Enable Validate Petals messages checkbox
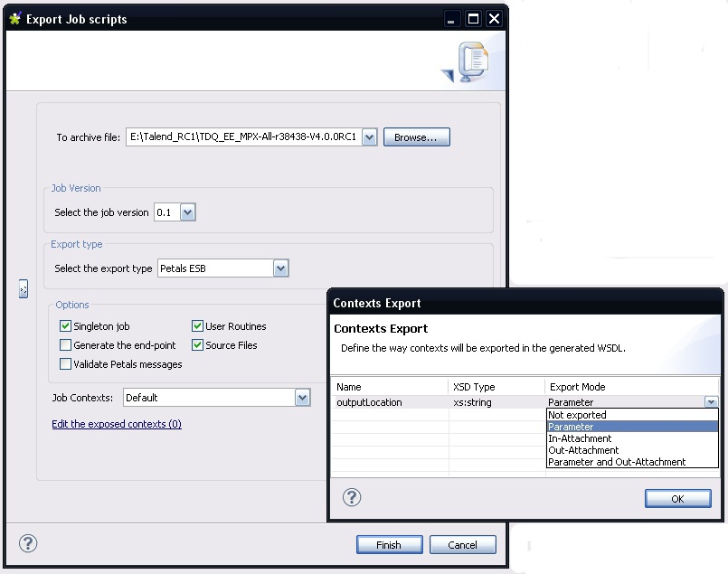This screenshot has height=574, width=728. 65,364
